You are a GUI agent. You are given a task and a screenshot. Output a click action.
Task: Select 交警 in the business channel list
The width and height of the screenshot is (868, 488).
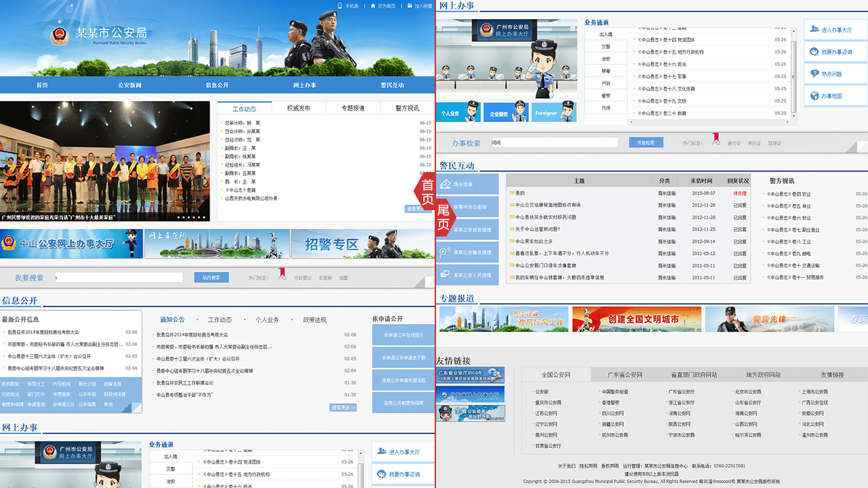[x=606, y=47]
